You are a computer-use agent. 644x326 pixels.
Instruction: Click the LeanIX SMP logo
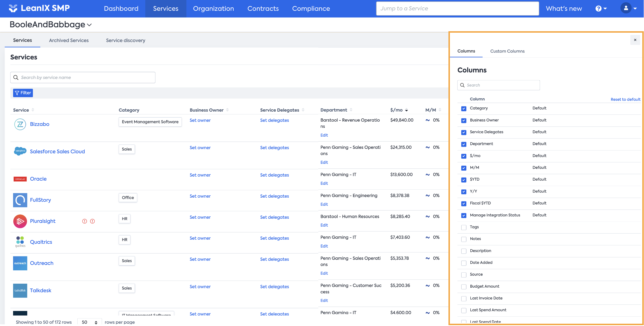click(39, 8)
